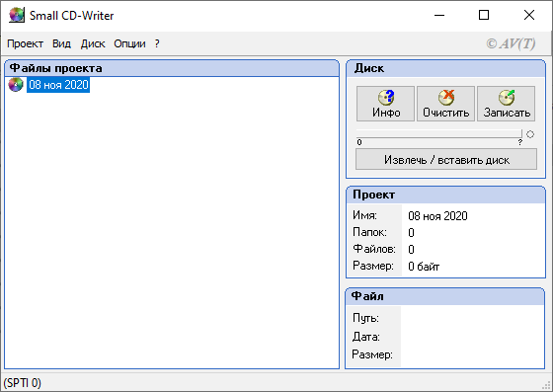Click the disc icon beside 08 ноя 2020 in tree
553x392 pixels.
click(x=16, y=85)
